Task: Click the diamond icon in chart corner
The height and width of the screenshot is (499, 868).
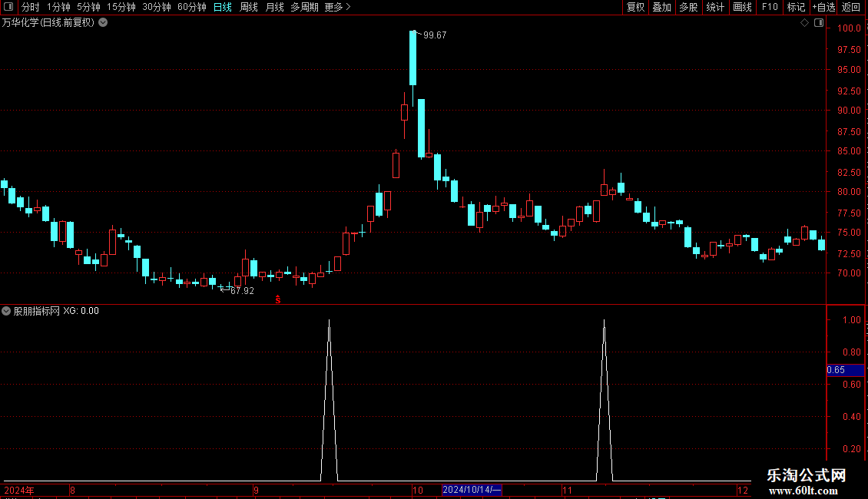Action: coord(804,23)
